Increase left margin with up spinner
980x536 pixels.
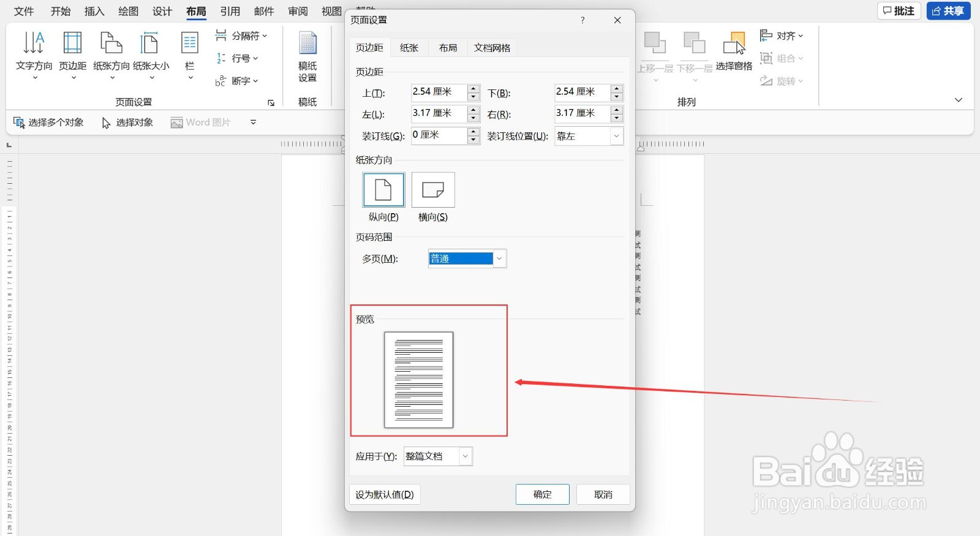(x=473, y=110)
